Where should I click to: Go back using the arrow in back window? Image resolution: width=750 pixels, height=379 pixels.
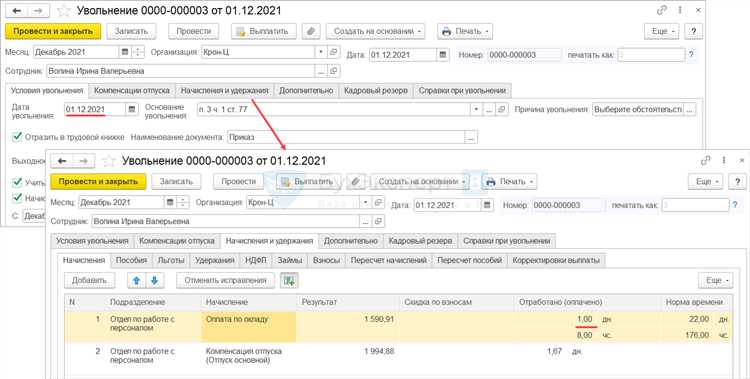[17, 11]
